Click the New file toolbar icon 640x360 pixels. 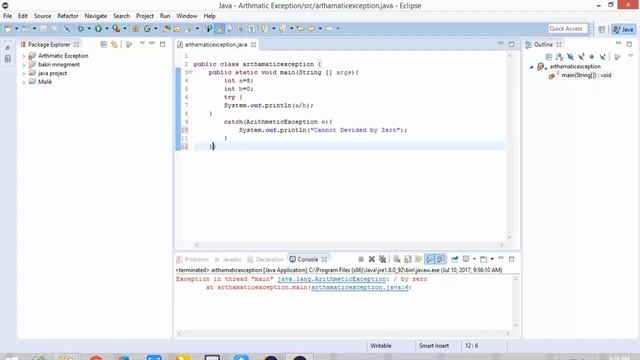[x=8, y=29]
